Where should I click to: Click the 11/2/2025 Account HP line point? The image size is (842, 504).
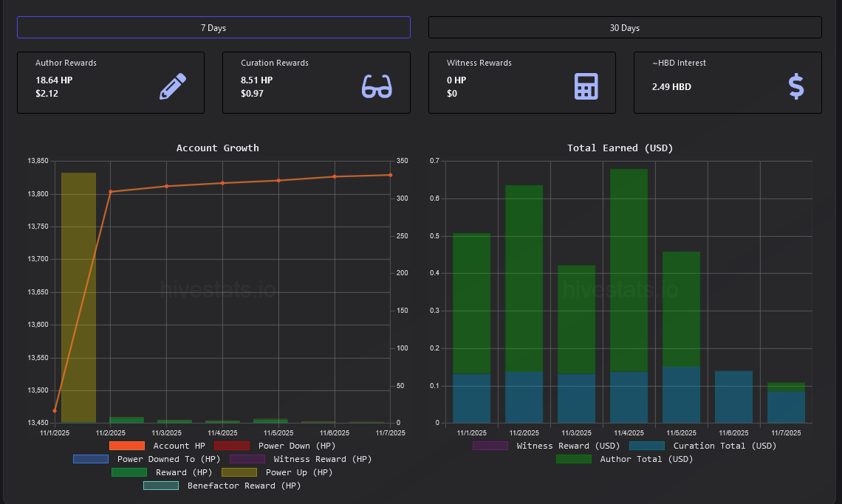(111, 192)
